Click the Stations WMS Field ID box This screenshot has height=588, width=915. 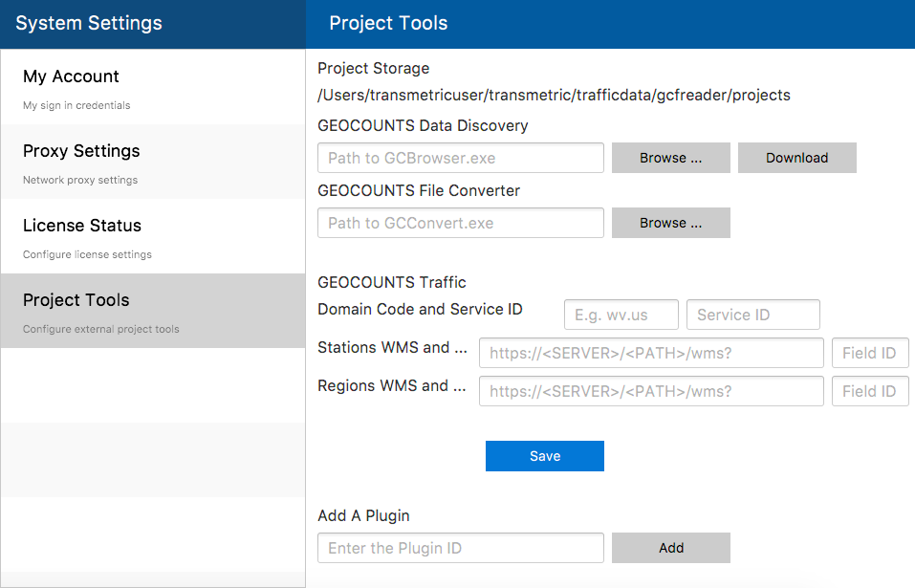[x=870, y=353]
